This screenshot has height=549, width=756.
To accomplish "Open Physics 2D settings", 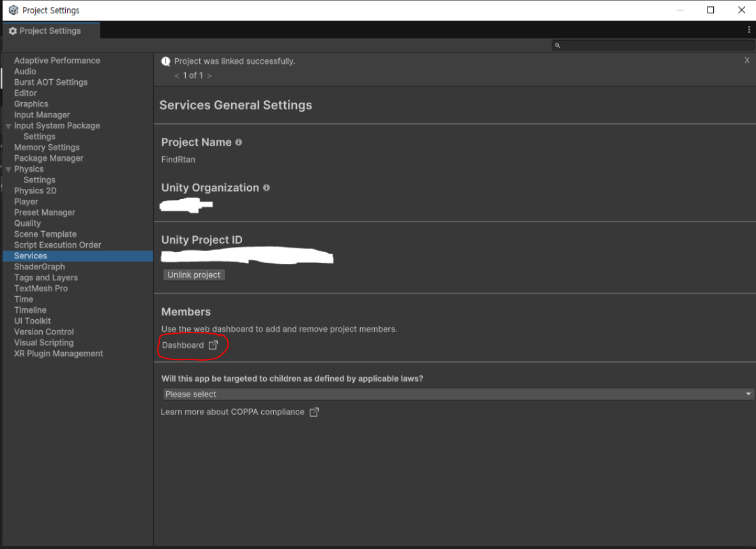I will pos(35,190).
